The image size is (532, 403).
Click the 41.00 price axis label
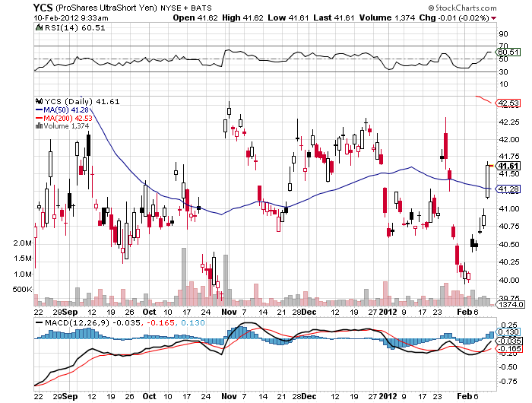click(x=509, y=209)
